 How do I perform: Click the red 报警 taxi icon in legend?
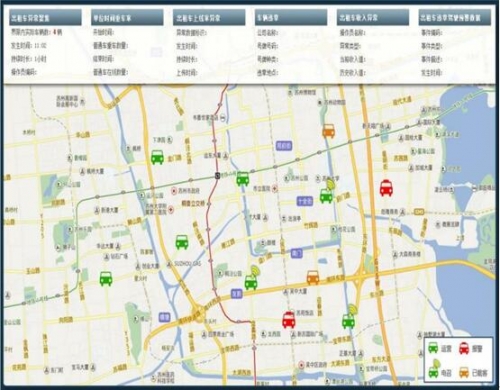[464, 348]
